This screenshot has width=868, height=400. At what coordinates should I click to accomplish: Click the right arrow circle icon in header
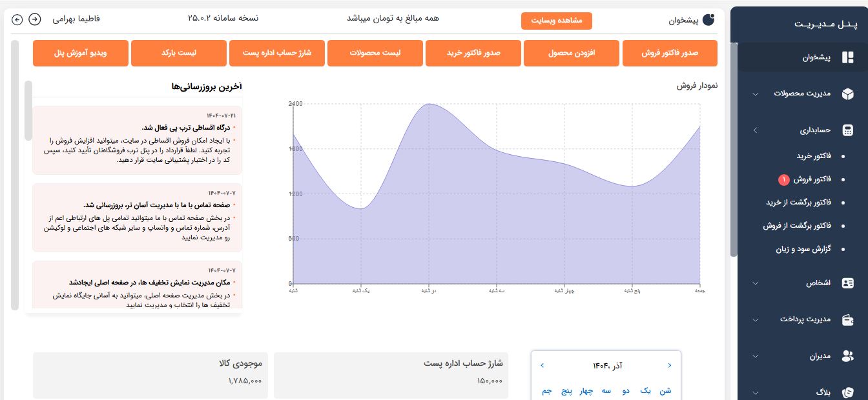click(35, 19)
